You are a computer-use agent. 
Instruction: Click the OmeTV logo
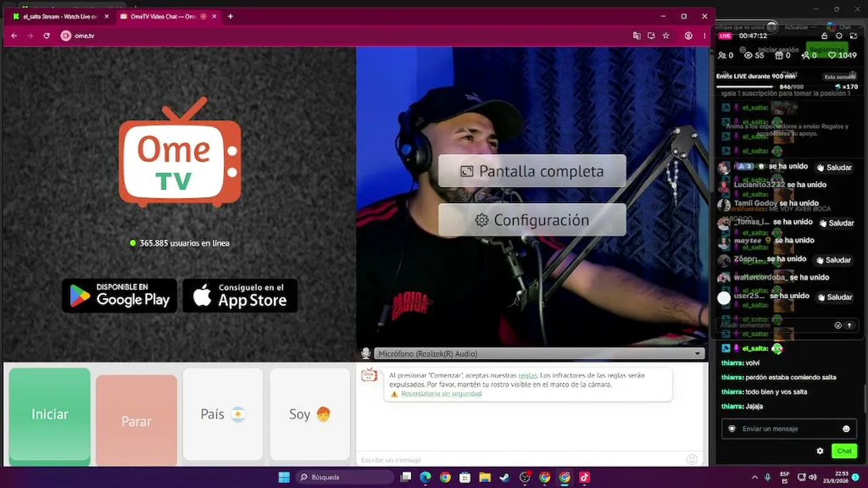(180, 152)
